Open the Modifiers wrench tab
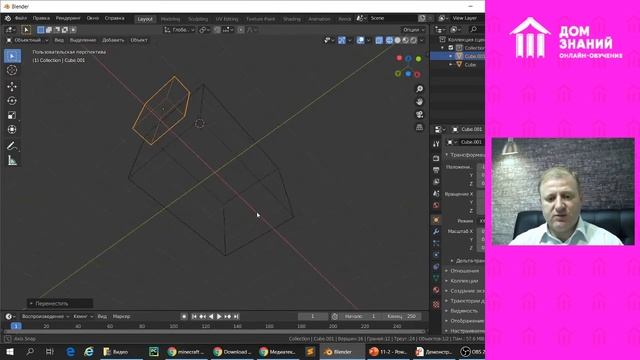640x360 pixels. tap(436, 231)
